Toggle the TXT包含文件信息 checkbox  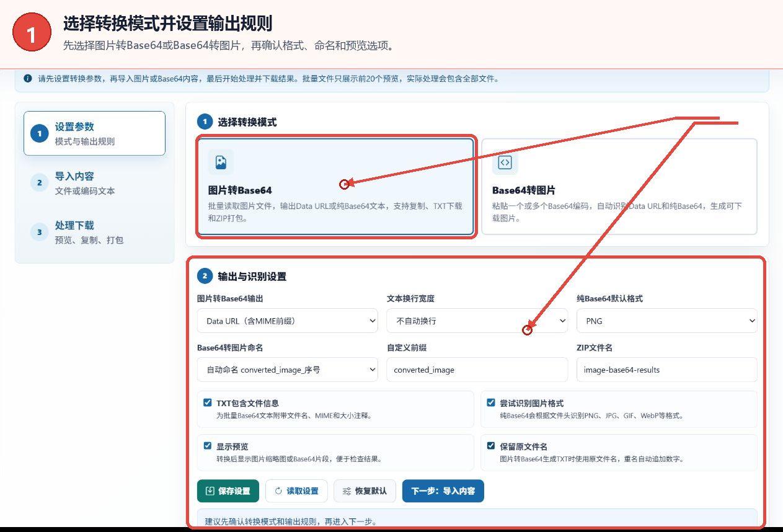coord(208,402)
